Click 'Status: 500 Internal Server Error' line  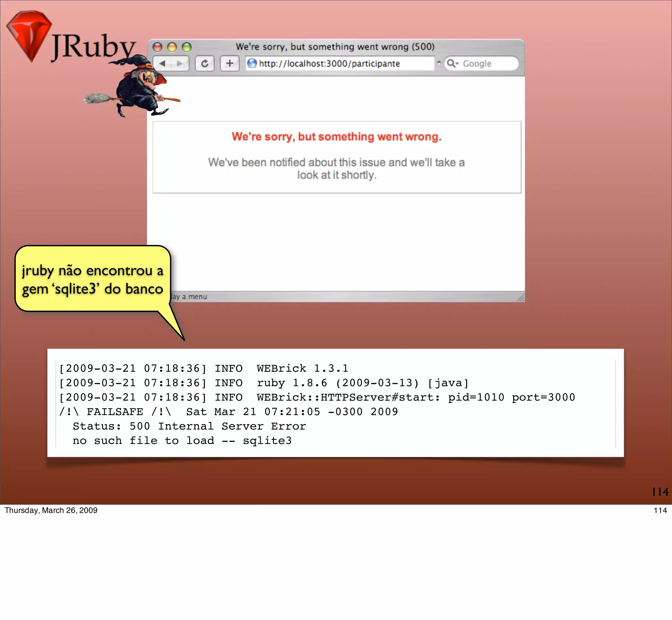point(189,427)
